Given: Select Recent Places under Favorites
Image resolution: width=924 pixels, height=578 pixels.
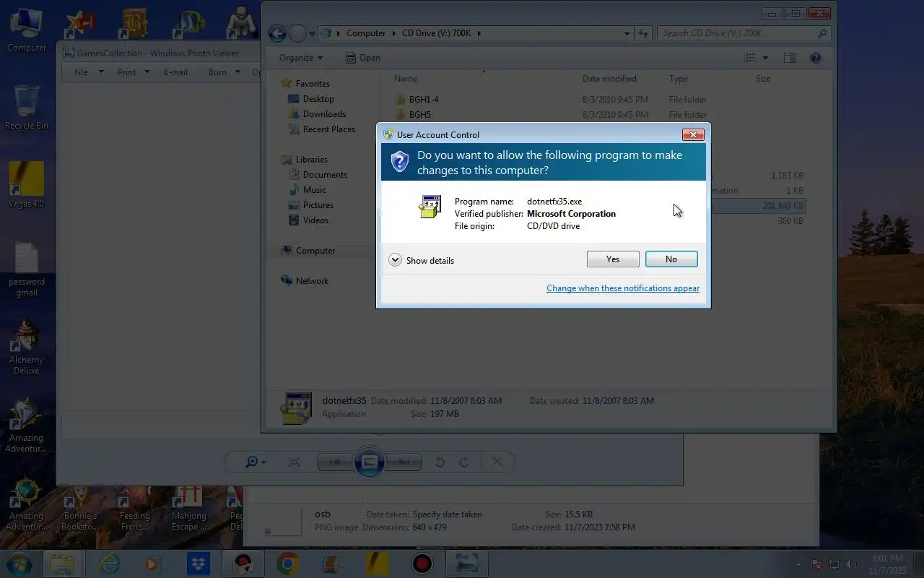Looking at the screenshot, I should point(322,129).
